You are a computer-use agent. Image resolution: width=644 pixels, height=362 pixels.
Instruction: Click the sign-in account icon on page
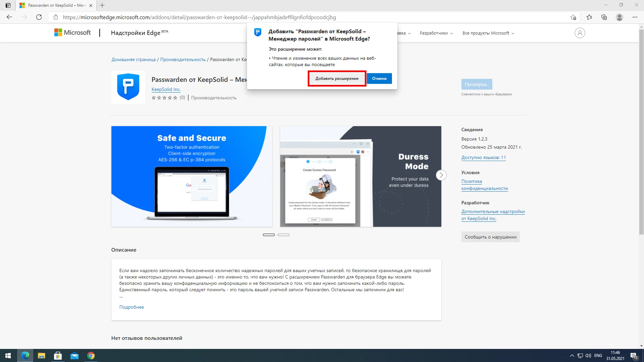pos(580,33)
